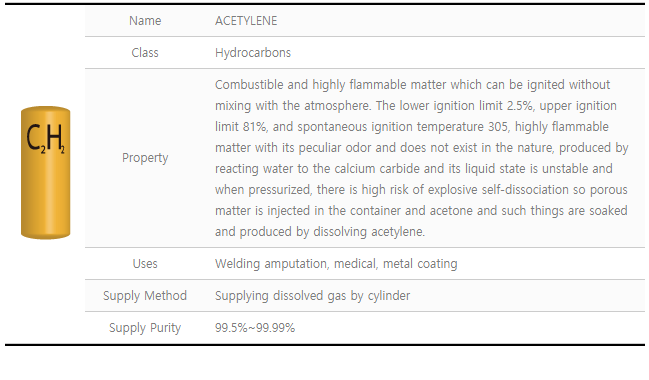Click the 99.5%~99.99% purity value

[255, 328]
